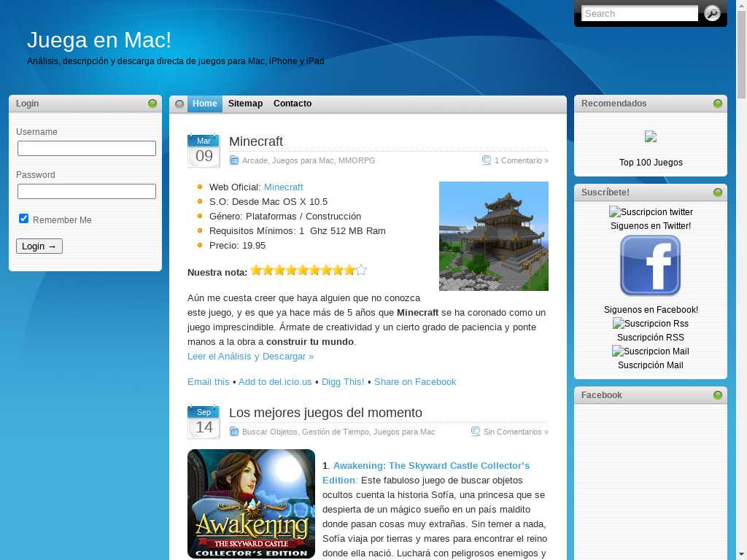
Task: Click the Awakening game cover thumbnail
Action: click(251, 504)
